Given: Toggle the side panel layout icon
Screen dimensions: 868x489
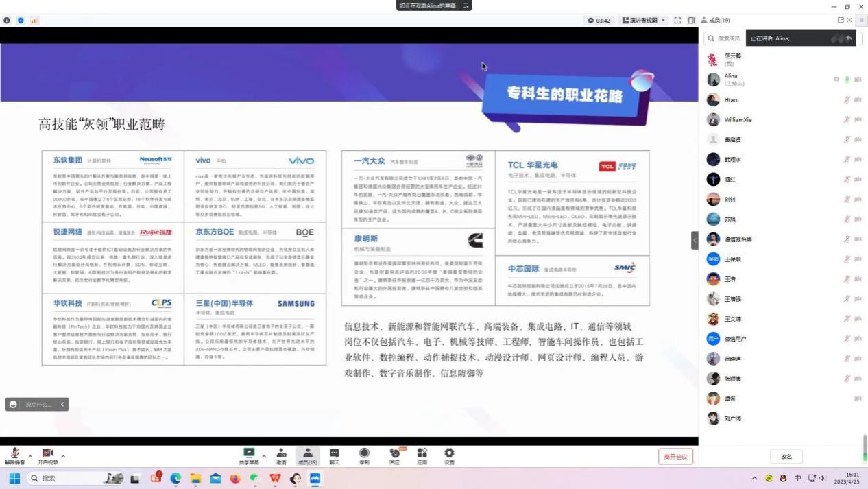Looking at the screenshot, I should click(691, 20).
